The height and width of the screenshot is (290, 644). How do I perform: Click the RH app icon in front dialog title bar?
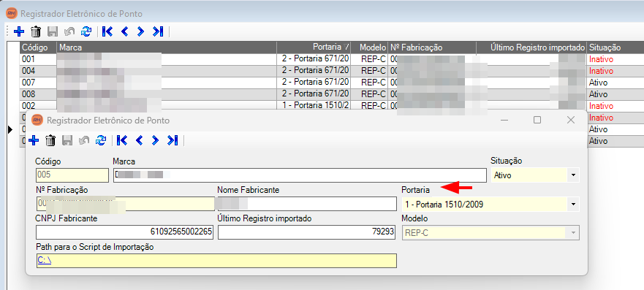click(x=37, y=121)
